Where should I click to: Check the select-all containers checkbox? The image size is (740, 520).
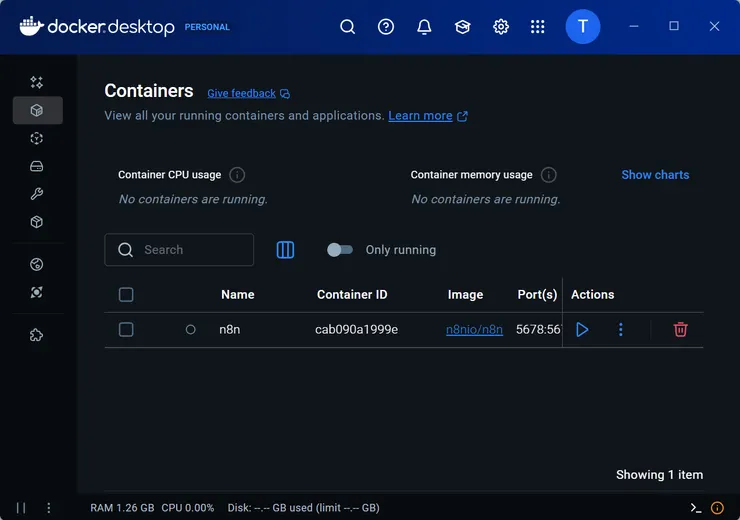[126, 294]
